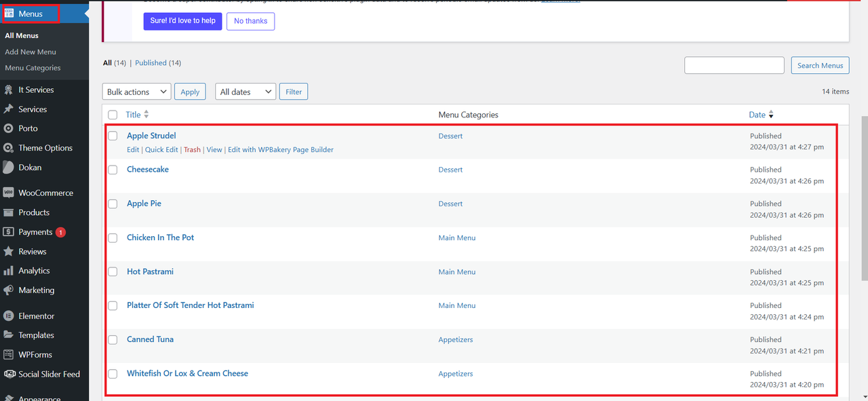Dismiss with the No thanks button
Image resolution: width=868 pixels, height=401 pixels.
(250, 21)
